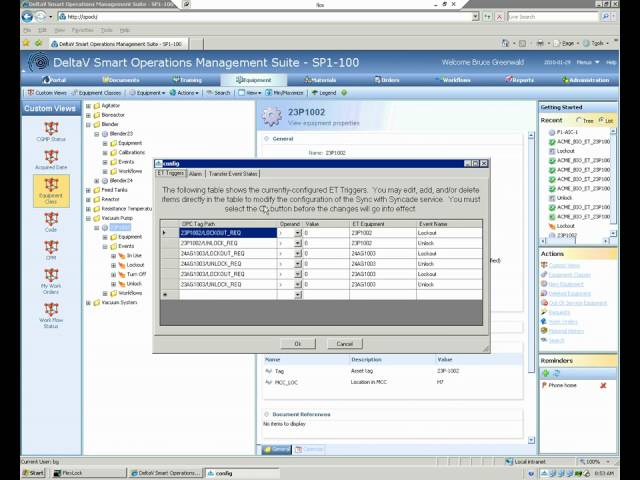Viewport: 640px width, 480px height.
Task: Open the View toolbar dropdown
Action: (x=250, y=93)
